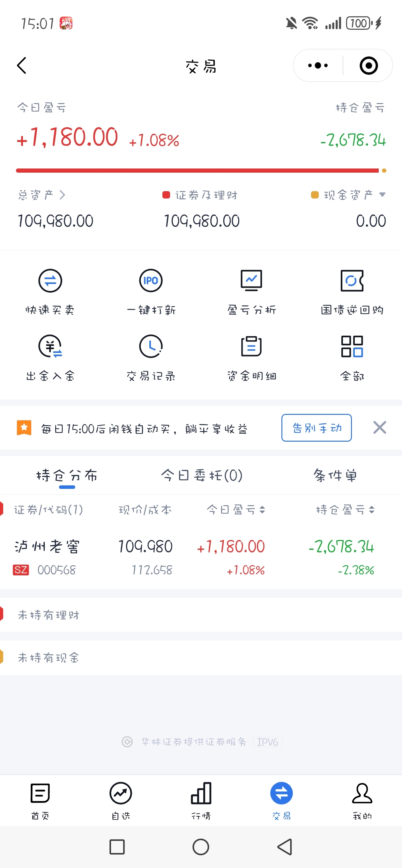
Task: Tap 未持有理财 row
Action: coord(201,615)
